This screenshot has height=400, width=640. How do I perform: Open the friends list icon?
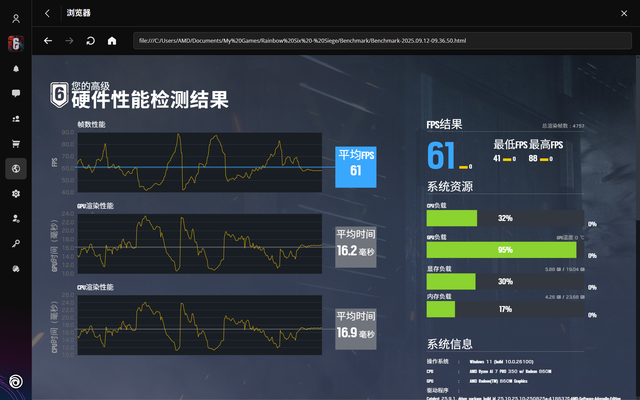click(x=16, y=119)
